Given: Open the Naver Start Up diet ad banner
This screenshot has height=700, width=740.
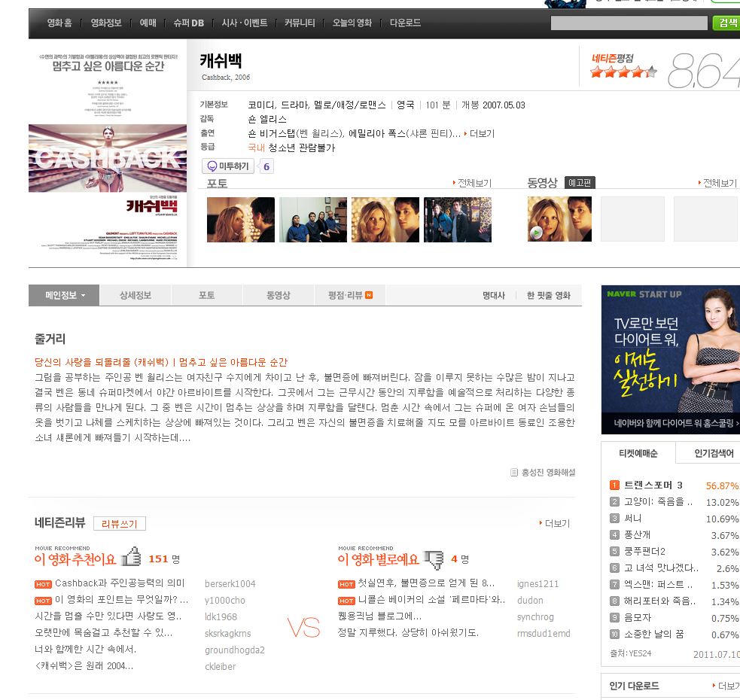Looking at the screenshot, I should point(671,360).
